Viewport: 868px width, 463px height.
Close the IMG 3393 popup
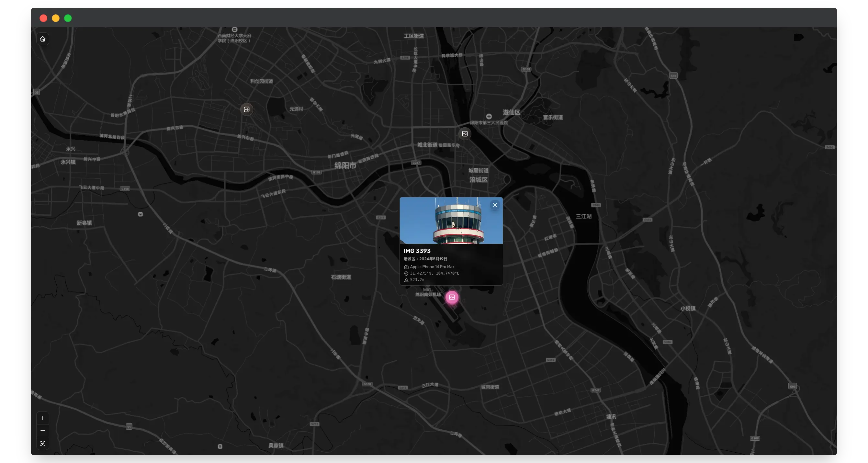(x=495, y=205)
